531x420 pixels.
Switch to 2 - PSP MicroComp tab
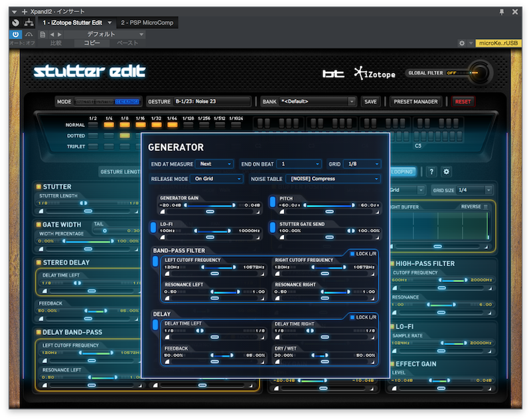pyautogui.click(x=147, y=23)
